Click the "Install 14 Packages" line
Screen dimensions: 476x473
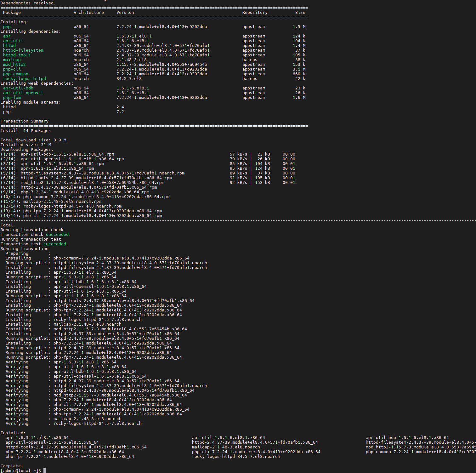coord(25,131)
